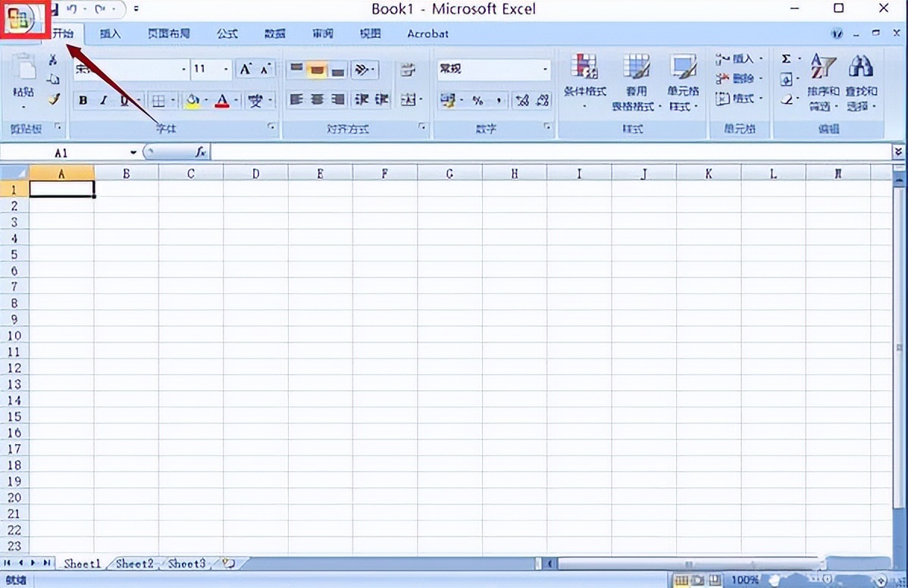The height and width of the screenshot is (588, 908).
Task: Select the Format Painter brush icon
Action: click(x=53, y=99)
